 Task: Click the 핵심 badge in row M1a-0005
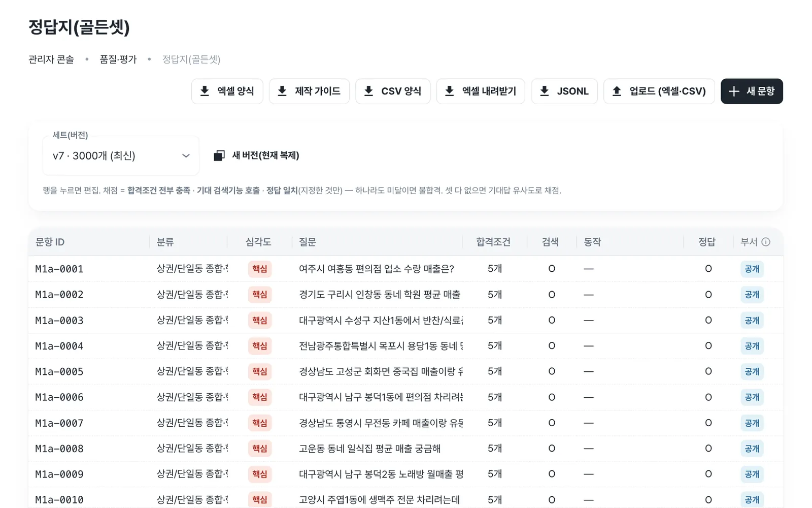pyautogui.click(x=260, y=371)
